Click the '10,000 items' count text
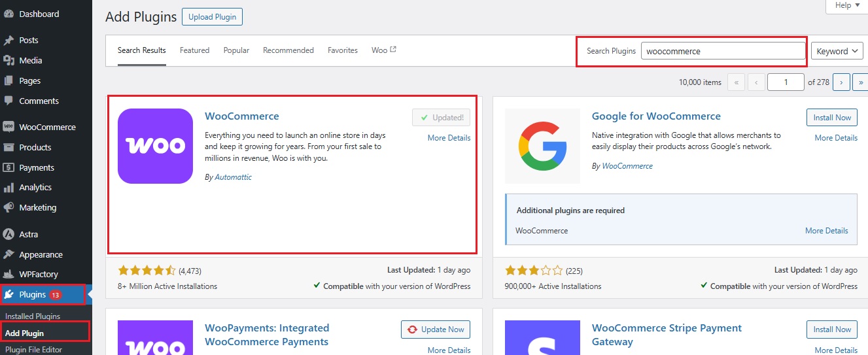 pyautogui.click(x=701, y=82)
